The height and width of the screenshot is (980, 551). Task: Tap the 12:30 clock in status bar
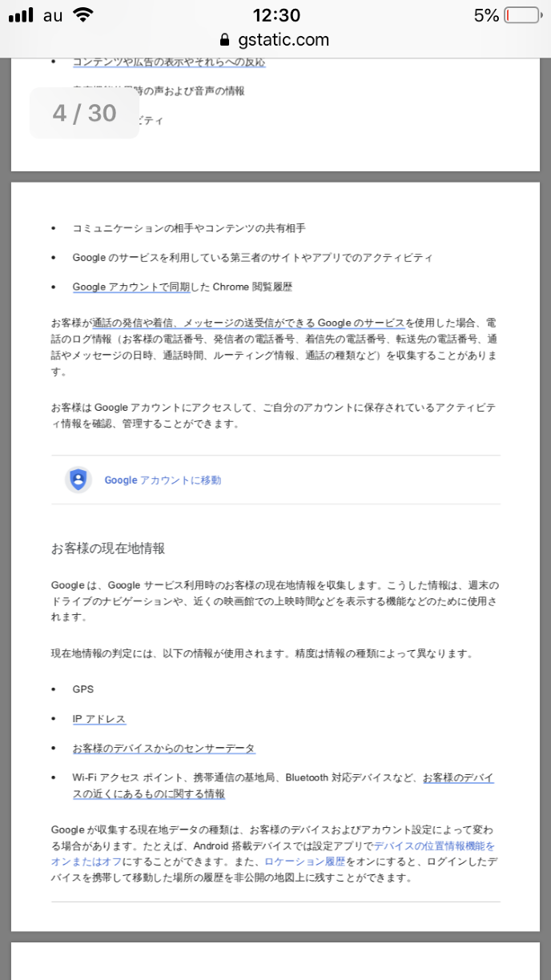(x=275, y=15)
